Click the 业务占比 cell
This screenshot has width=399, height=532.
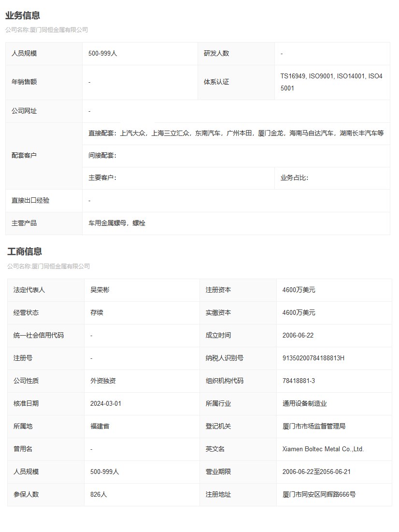pos(332,178)
